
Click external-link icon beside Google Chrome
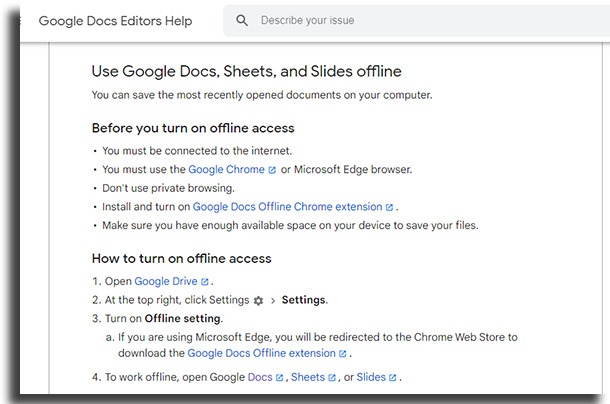272,170
